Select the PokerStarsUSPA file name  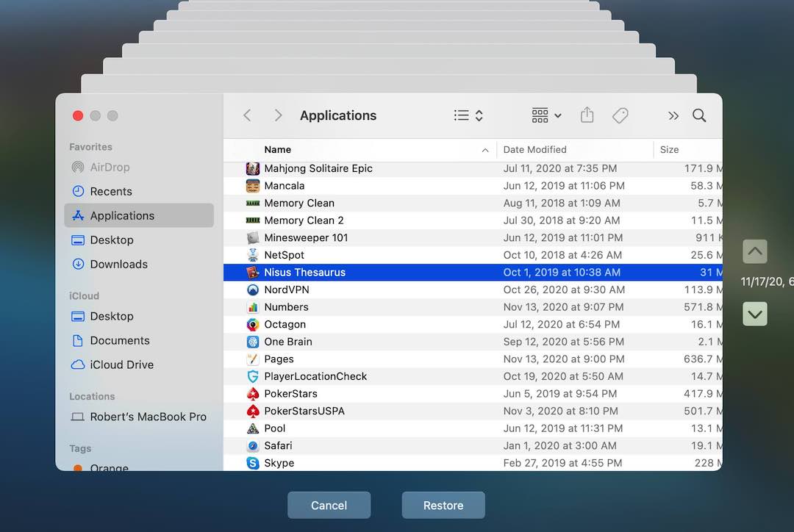point(304,411)
